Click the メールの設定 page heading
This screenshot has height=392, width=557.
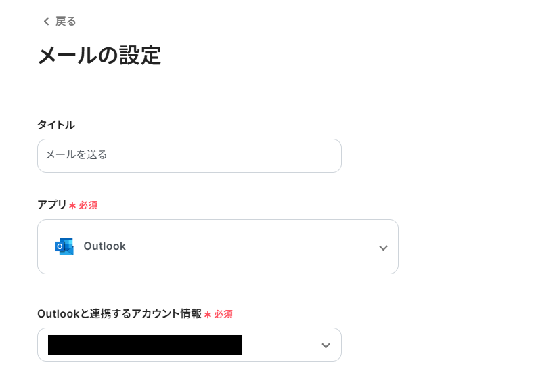tap(99, 56)
